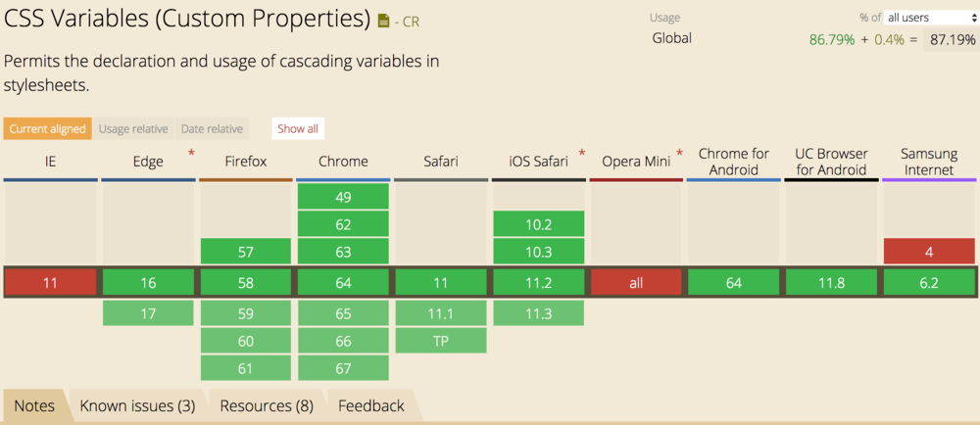The height and width of the screenshot is (425, 980).
Task: Click the red asterisk beside Edge
Action: click(x=191, y=153)
